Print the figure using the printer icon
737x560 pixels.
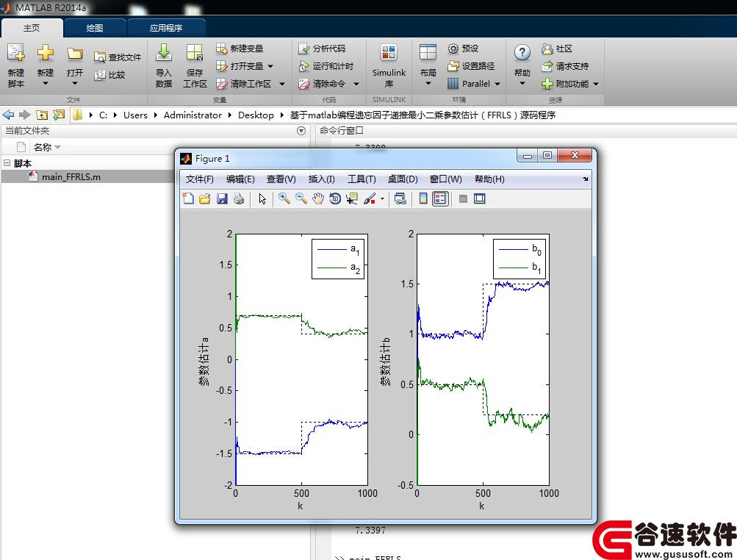239,198
